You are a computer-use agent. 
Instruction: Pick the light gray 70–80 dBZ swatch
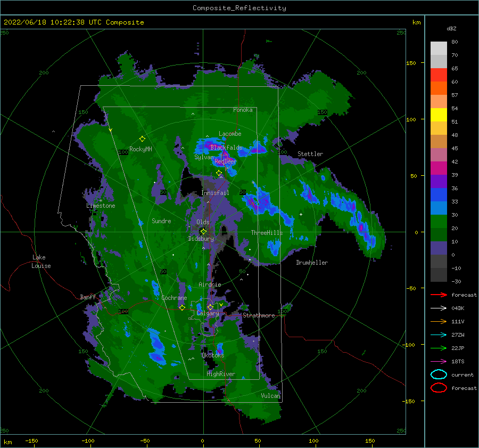point(439,48)
